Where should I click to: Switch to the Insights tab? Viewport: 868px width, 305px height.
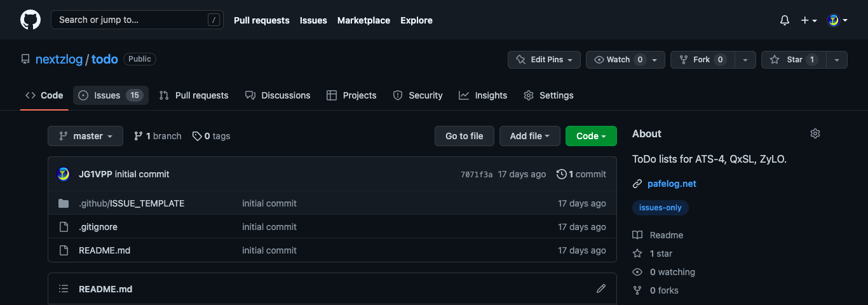click(x=483, y=95)
